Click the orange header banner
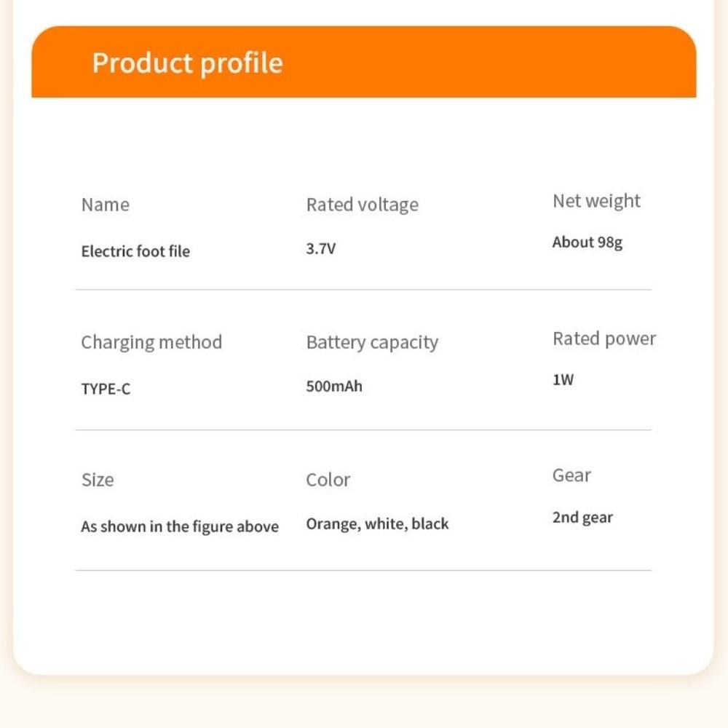 364,62
